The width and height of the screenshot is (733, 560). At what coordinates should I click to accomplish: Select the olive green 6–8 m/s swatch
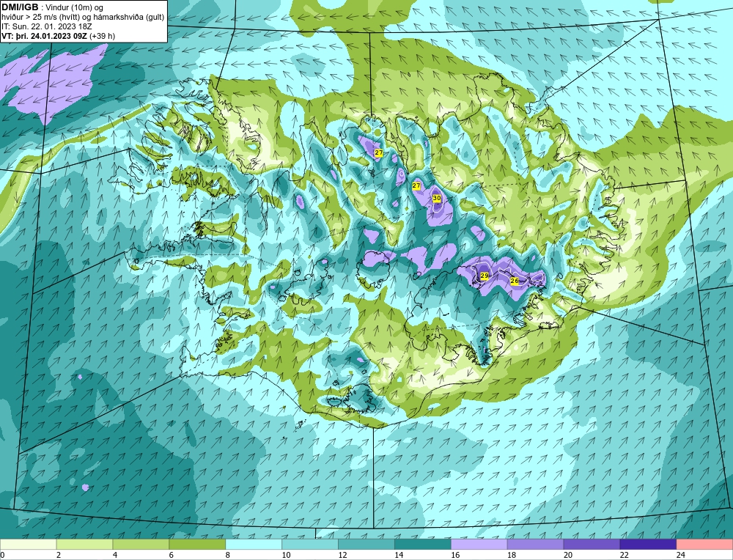(x=197, y=545)
